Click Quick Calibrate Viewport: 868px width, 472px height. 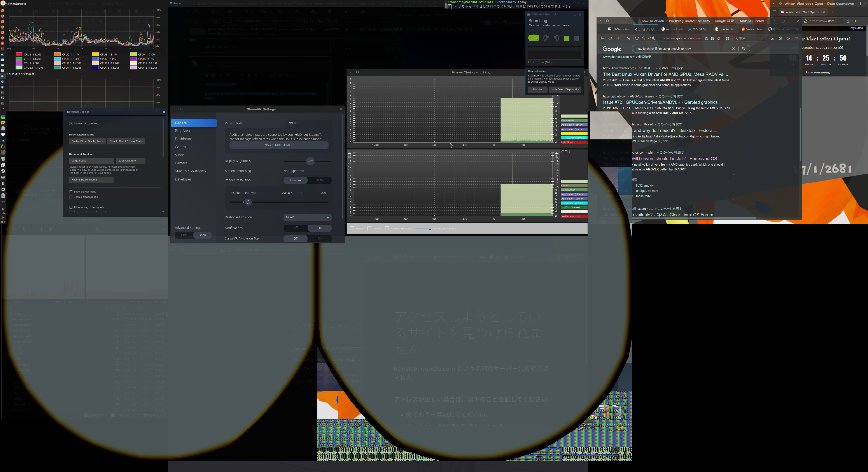(130, 161)
